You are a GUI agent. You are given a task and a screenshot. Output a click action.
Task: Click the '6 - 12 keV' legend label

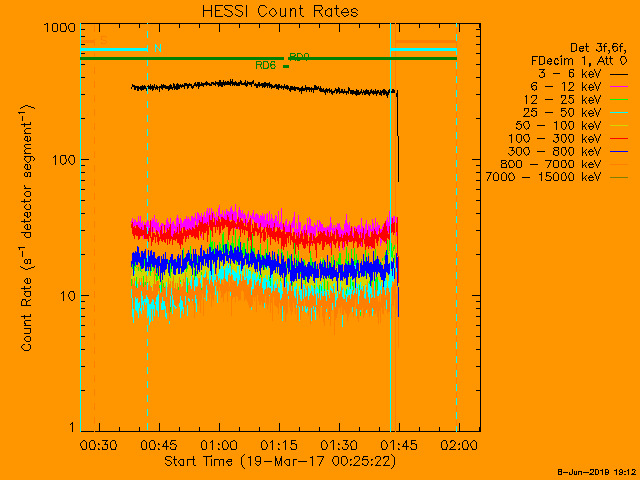(566, 87)
